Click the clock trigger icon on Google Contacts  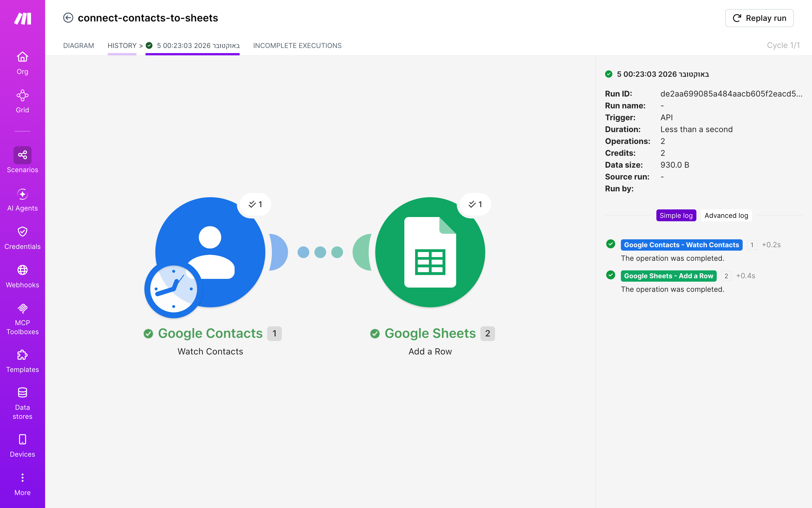point(173,289)
